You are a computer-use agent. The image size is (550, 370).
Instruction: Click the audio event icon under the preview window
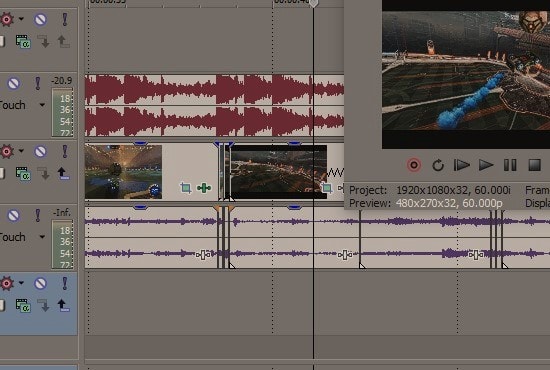pos(344,255)
